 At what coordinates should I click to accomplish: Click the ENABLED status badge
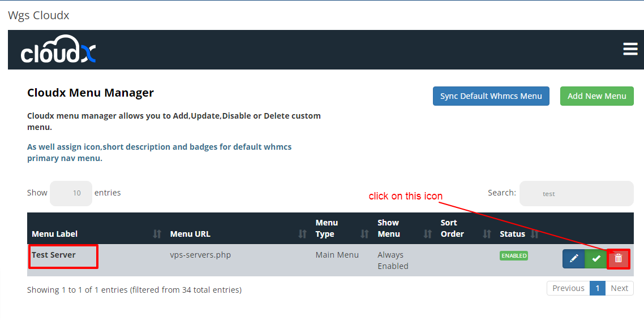[x=513, y=255]
